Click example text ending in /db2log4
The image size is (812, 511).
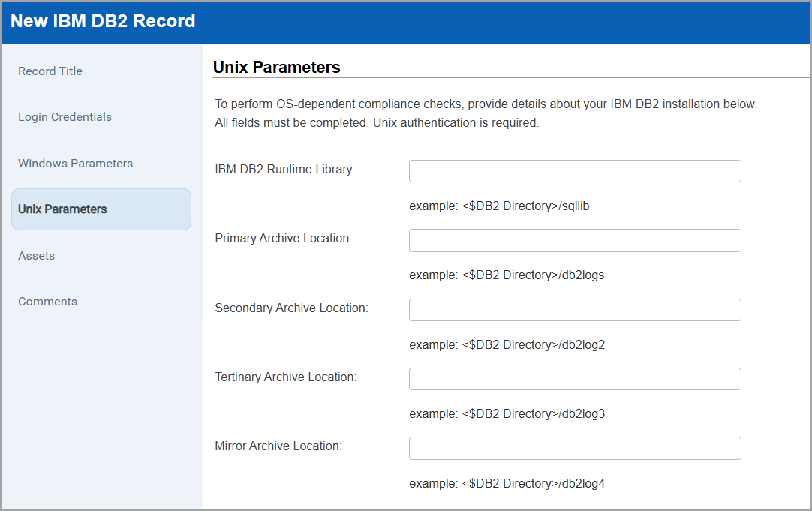tap(507, 483)
